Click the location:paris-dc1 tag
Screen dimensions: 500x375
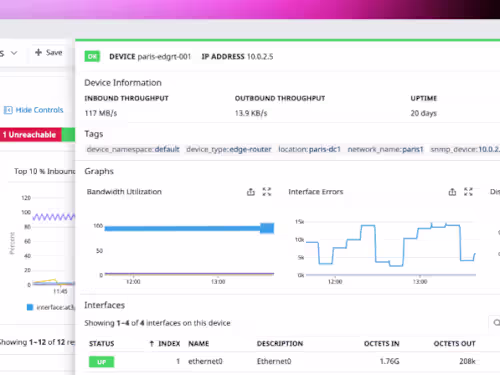[309, 149]
